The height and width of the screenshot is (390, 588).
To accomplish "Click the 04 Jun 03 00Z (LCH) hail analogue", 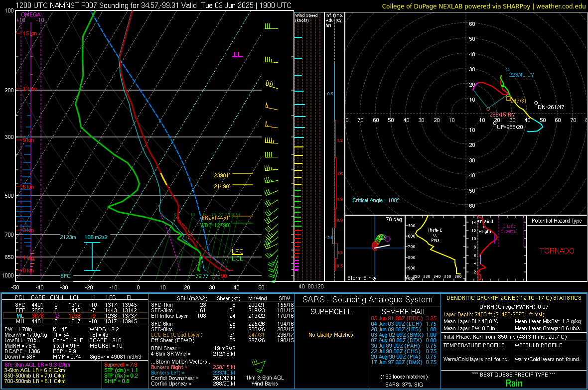I will pos(404,324).
